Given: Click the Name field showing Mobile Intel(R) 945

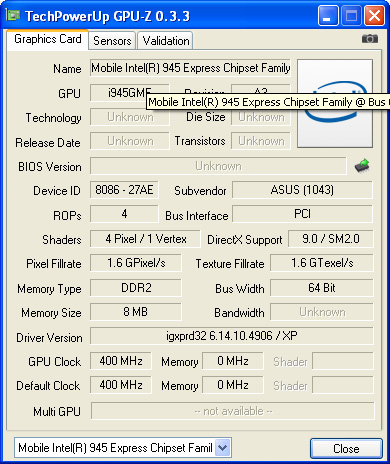Looking at the screenshot, I should point(190,68).
